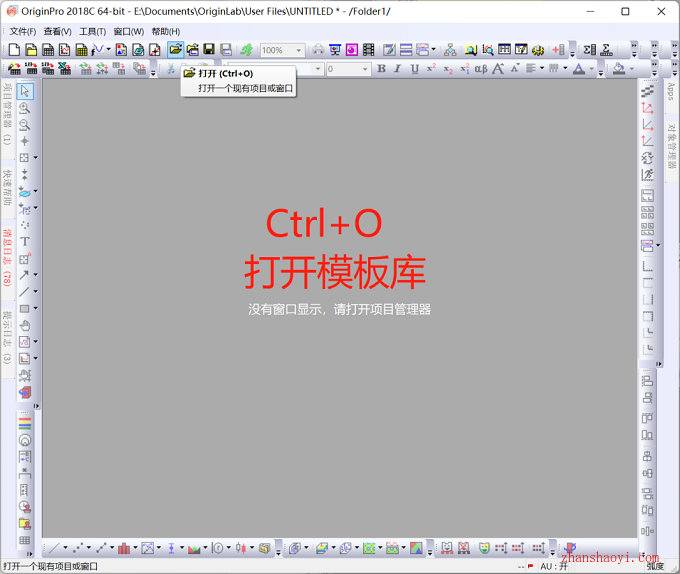Select the Zoom Out tool
This screenshot has height=574, width=680.
point(25,125)
